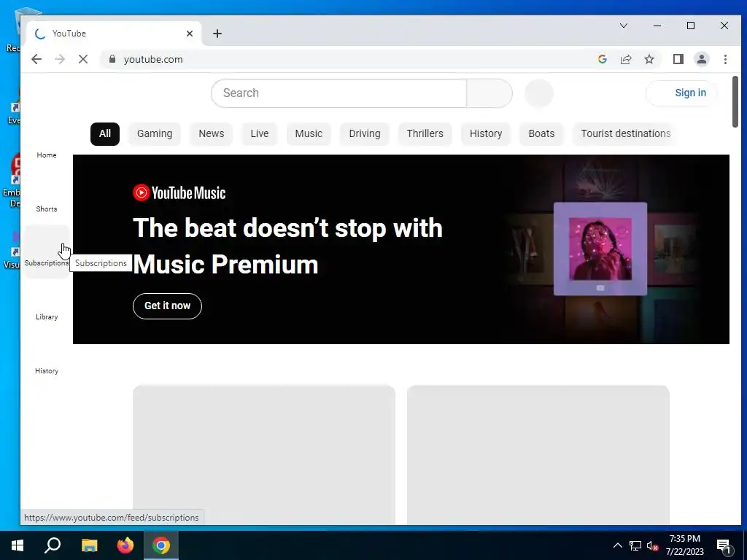Open Chrome's three-dot menu

click(725, 59)
